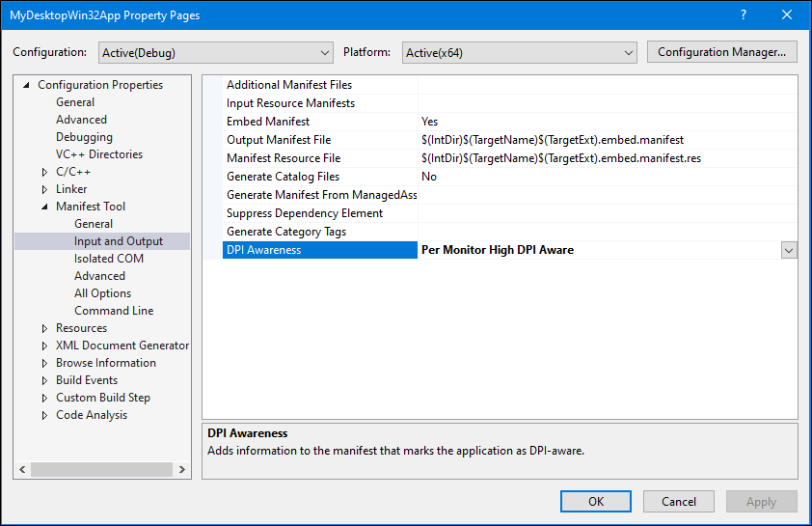Click the tree horizontal scrollbar thumb

[101, 469]
